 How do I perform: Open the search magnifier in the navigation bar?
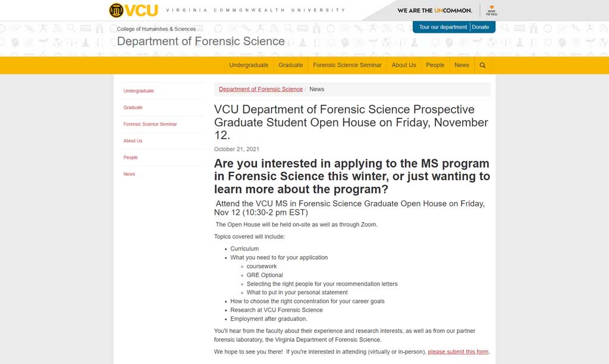pos(482,65)
